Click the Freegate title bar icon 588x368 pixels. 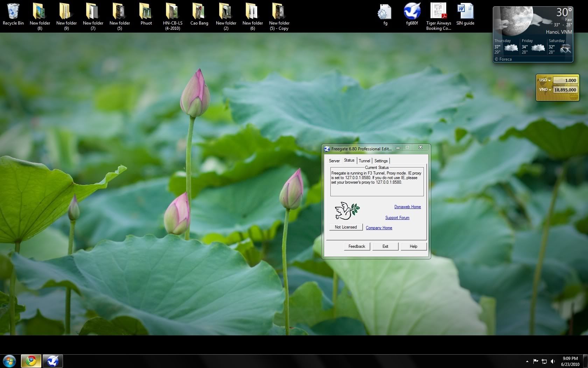[x=327, y=149]
